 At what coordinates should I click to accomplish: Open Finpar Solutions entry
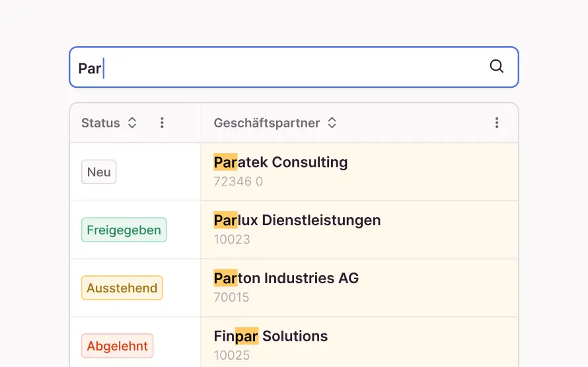click(270, 337)
